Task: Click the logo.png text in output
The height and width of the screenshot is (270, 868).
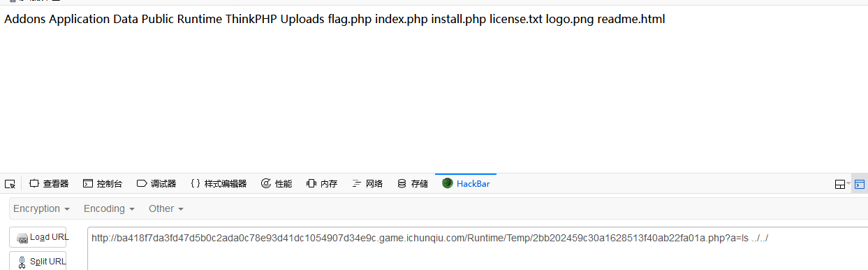Action: pyautogui.click(x=570, y=20)
